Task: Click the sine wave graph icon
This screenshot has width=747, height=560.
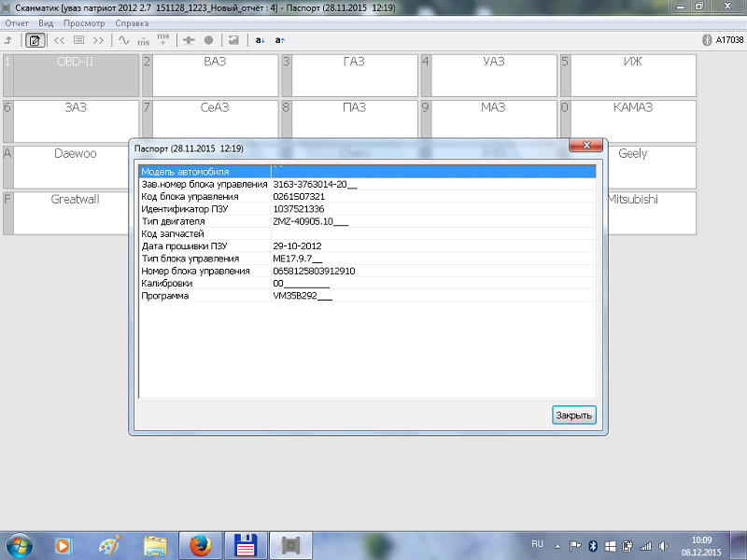Action: 122,40
